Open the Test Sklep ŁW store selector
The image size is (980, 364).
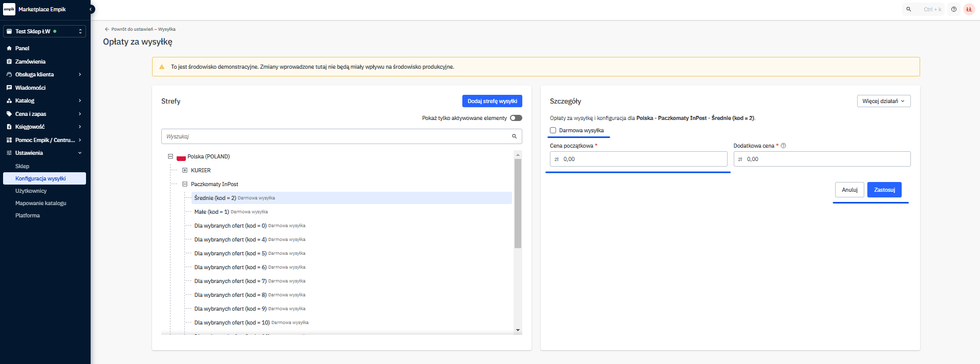45,31
